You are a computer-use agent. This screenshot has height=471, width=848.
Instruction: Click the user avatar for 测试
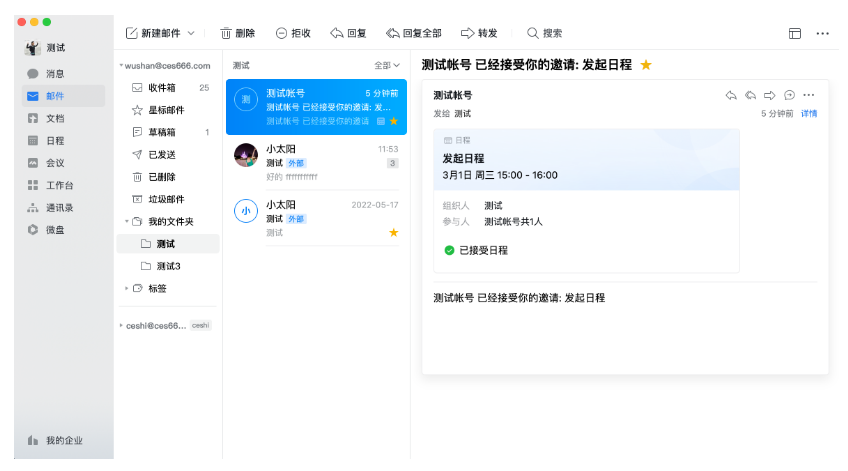pos(32,48)
